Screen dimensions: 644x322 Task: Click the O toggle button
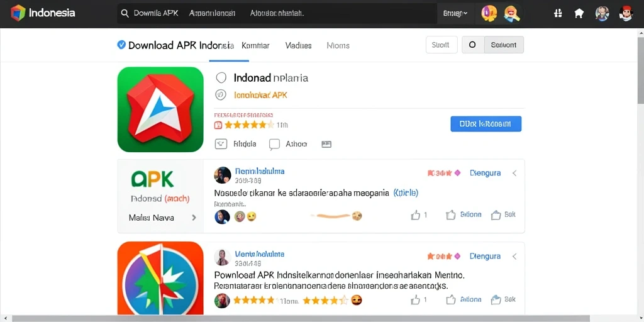[473, 45]
